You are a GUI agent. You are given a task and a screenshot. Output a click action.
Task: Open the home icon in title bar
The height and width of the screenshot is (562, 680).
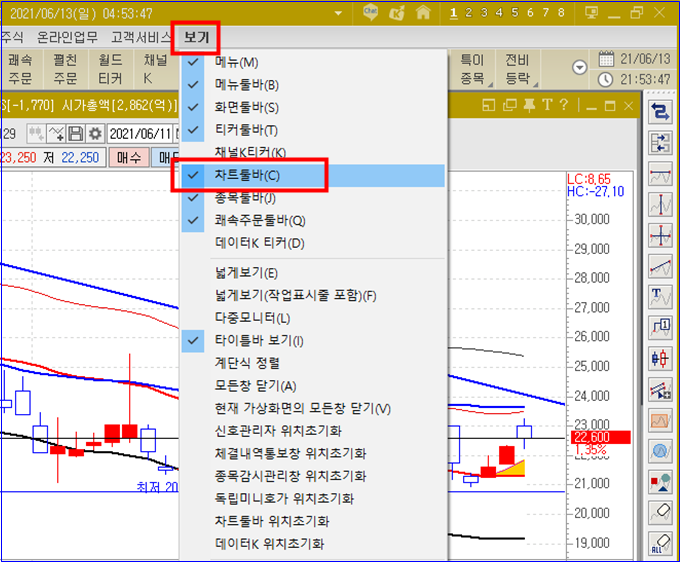tap(423, 13)
